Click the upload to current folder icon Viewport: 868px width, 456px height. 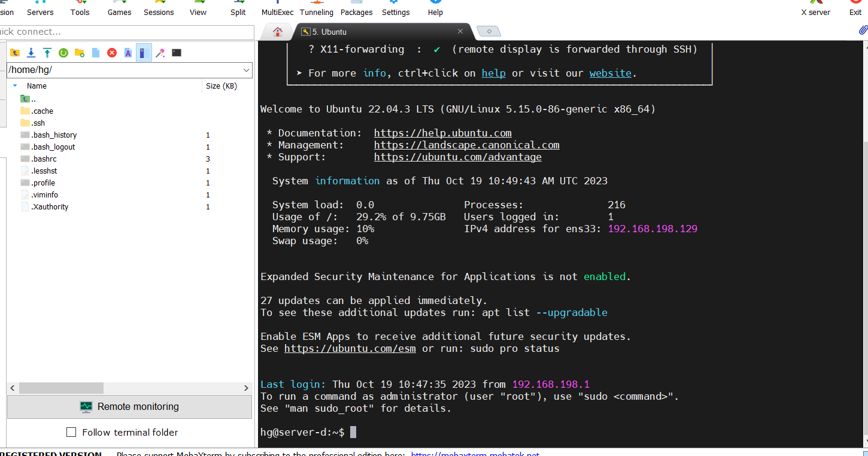(47, 53)
